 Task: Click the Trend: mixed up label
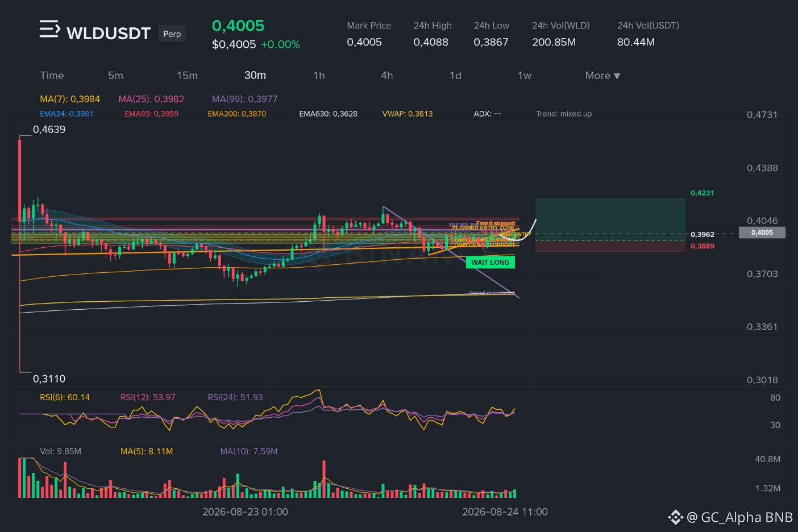(564, 114)
